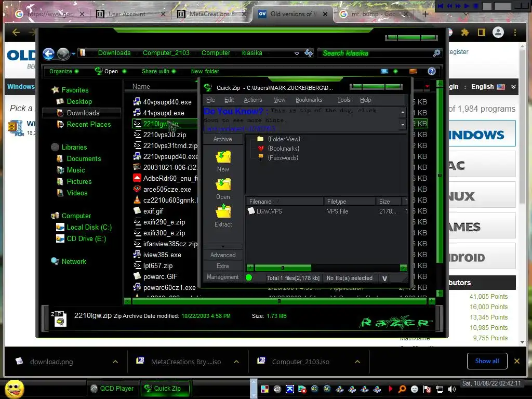Click Show all downloads button
The image size is (532, 399).
click(487, 361)
